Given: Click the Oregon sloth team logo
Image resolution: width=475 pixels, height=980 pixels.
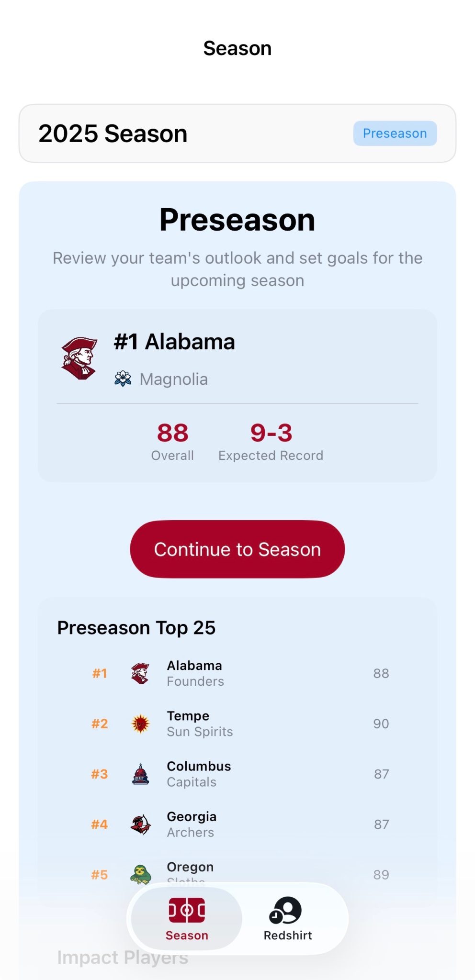Looking at the screenshot, I should [x=140, y=874].
